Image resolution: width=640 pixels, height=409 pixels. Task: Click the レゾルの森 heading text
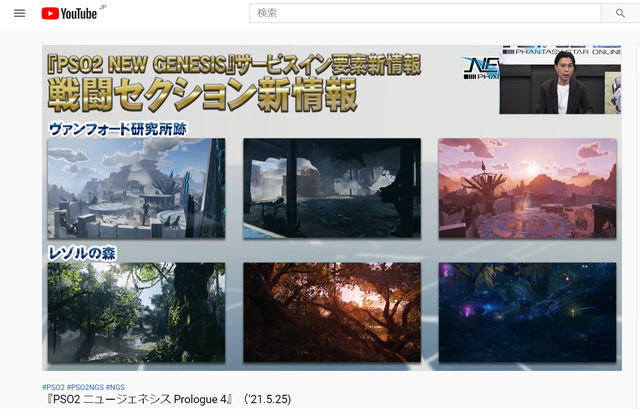82,253
